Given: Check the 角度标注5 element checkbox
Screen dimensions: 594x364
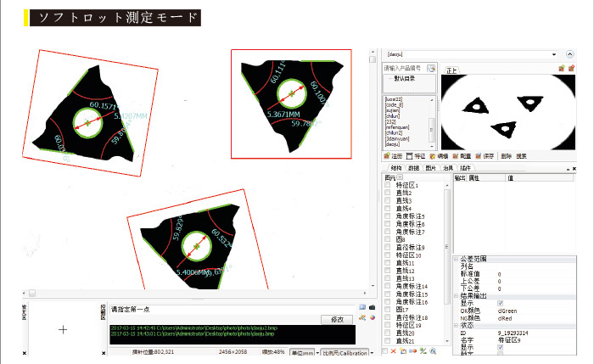Looking at the screenshot, I should pos(389,216).
